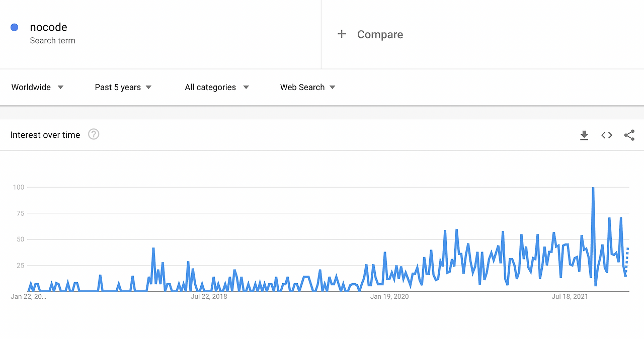Share the interest over time chart
Image resolution: width=644 pixels, height=339 pixels.
pos(629,135)
